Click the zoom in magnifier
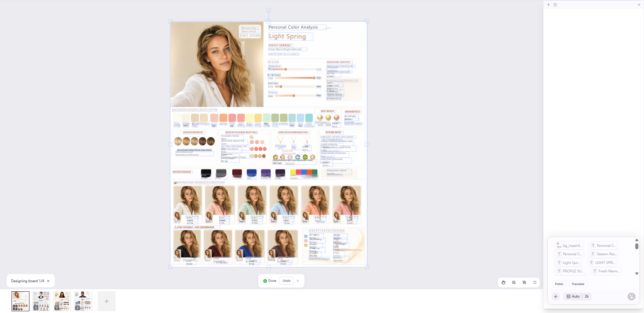The height and width of the screenshot is (313, 644). (525, 283)
